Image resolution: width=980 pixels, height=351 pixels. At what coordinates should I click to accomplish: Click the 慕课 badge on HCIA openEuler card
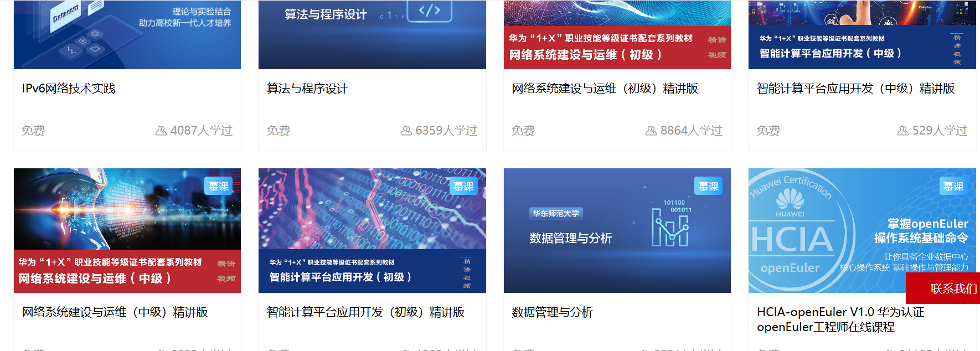tap(953, 186)
